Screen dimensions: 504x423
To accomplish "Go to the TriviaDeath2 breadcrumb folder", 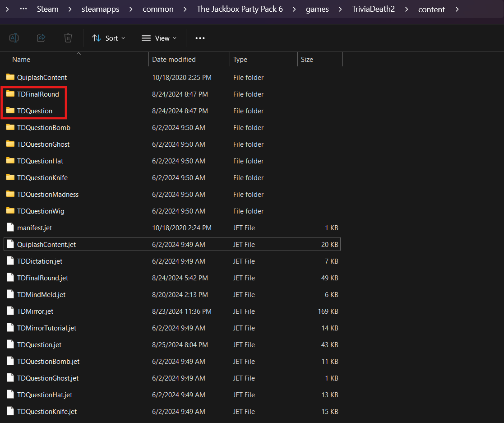I will [x=373, y=9].
